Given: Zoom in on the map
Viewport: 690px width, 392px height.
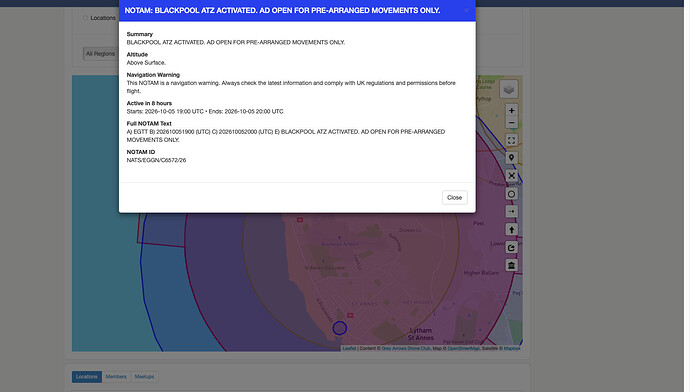Looking at the screenshot, I should point(511,110).
